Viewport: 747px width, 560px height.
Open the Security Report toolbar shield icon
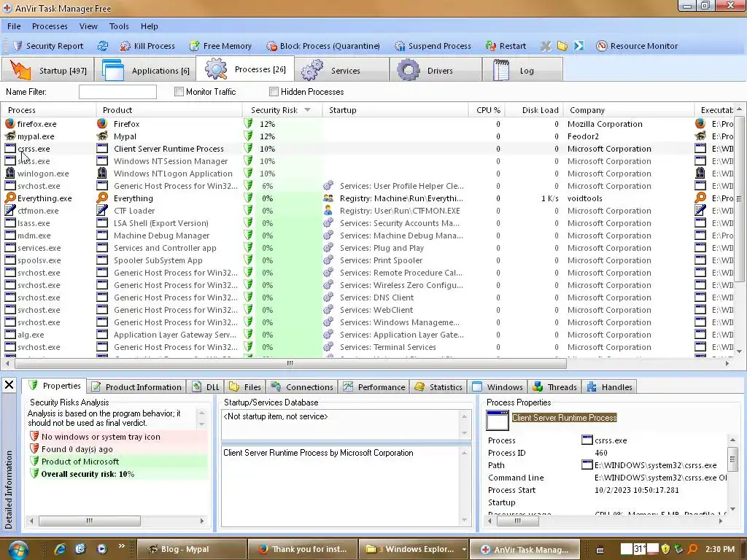tap(18, 46)
